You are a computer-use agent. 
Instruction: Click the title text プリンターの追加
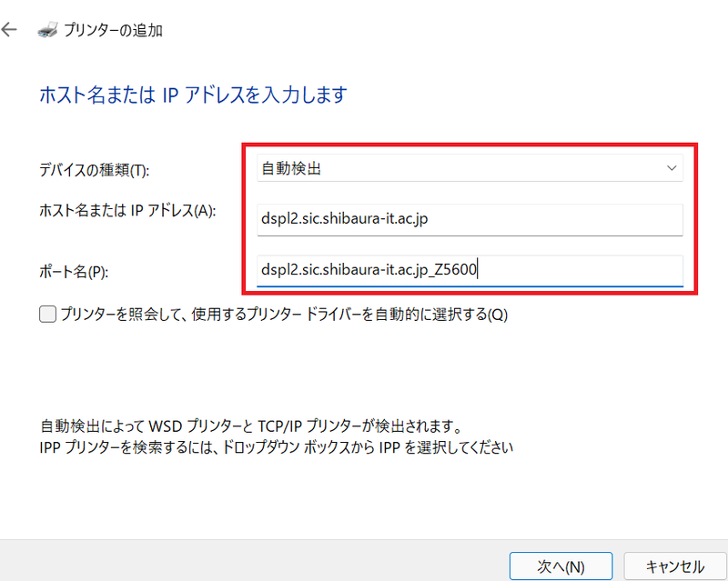click(113, 30)
